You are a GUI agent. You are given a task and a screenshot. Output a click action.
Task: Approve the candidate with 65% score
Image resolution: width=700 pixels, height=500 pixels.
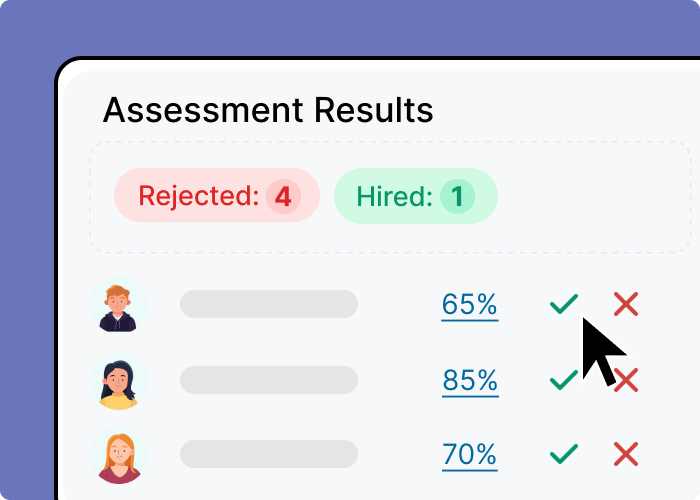point(564,304)
